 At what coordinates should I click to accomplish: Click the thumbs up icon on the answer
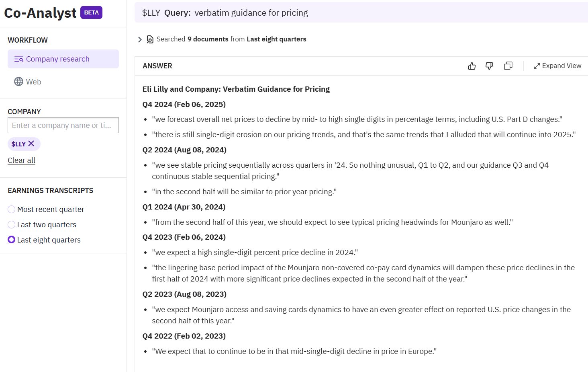coord(472,66)
